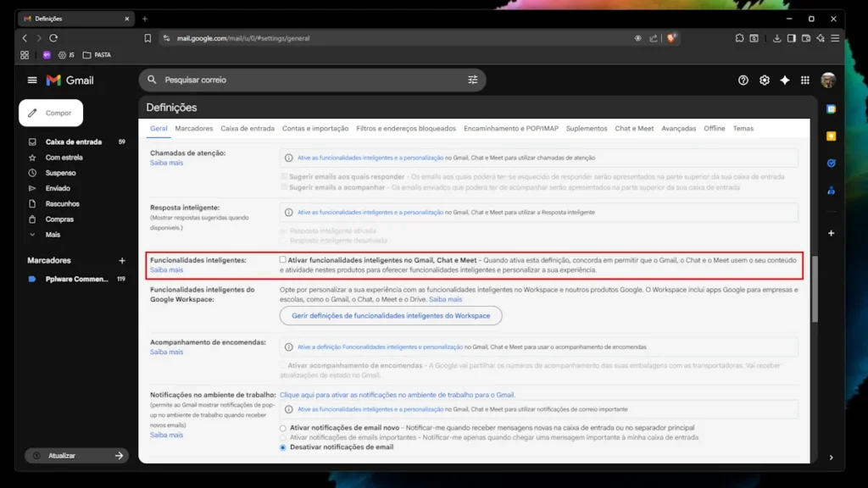Open the settings gear icon in Gmail
The image size is (868, 488).
click(764, 80)
